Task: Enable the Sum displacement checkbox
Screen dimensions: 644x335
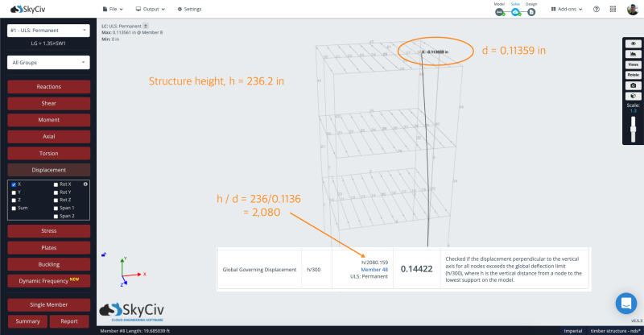Action: point(14,208)
